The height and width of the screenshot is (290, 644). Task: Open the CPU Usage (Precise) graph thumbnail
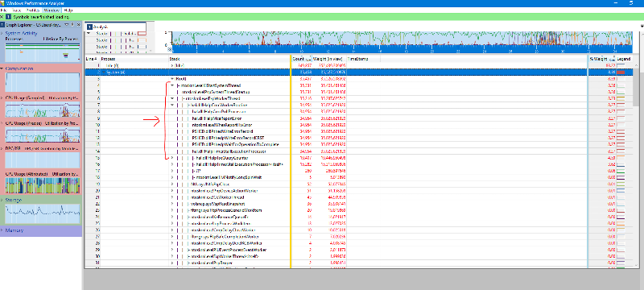click(43, 135)
